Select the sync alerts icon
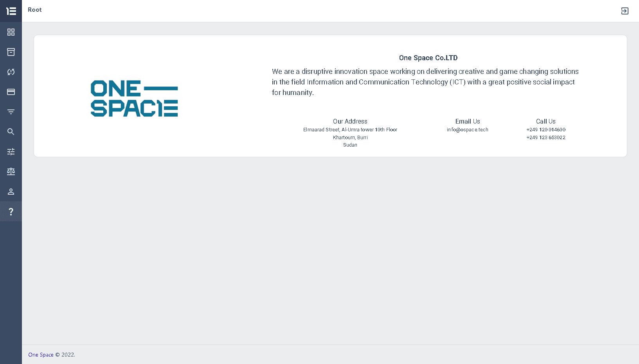The image size is (639, 364). pos(11,72)
